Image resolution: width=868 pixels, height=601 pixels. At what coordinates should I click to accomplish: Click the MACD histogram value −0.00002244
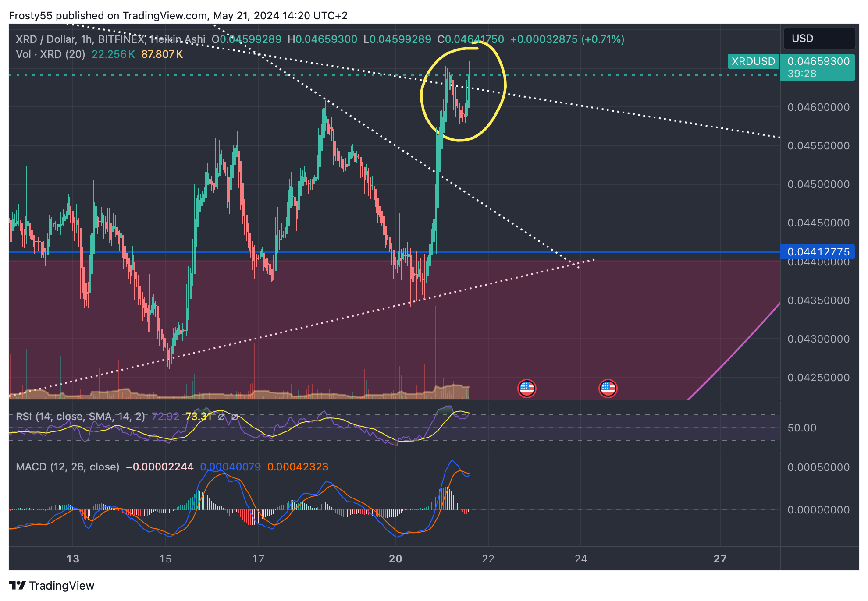tap(160, 467)
